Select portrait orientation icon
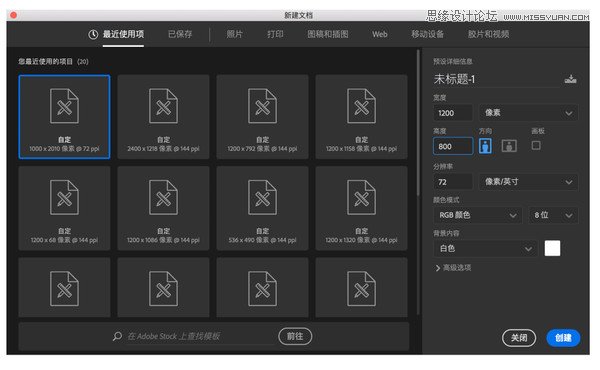The height and width of the screenshot is (370, 600). point(485,146)
